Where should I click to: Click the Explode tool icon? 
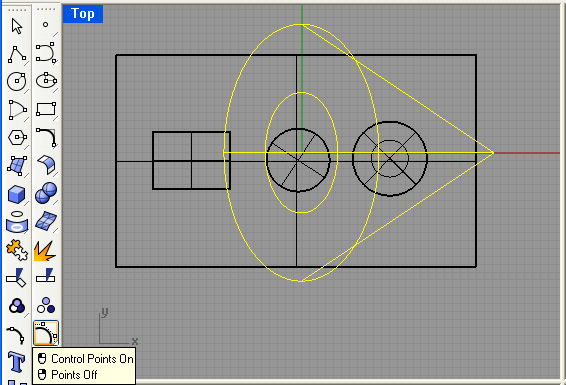coord(45,250)
